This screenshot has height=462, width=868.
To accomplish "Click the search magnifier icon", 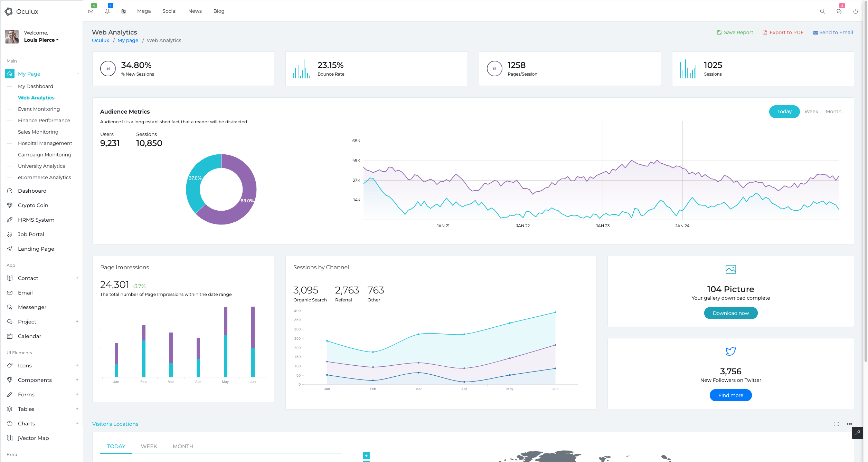I will 822,11.
